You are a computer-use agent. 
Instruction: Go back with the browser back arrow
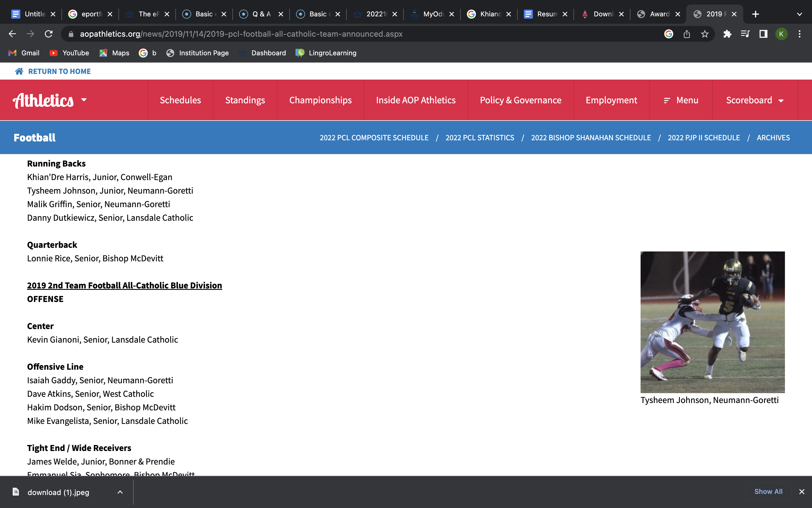[12, 34]
